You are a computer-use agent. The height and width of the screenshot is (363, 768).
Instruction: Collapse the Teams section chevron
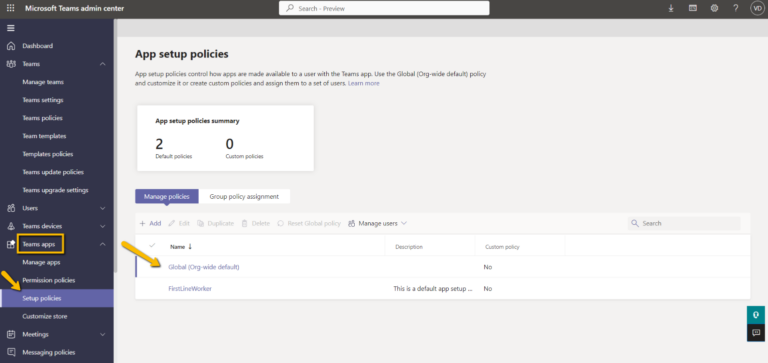pyautogui.click(x=102, y=64)
